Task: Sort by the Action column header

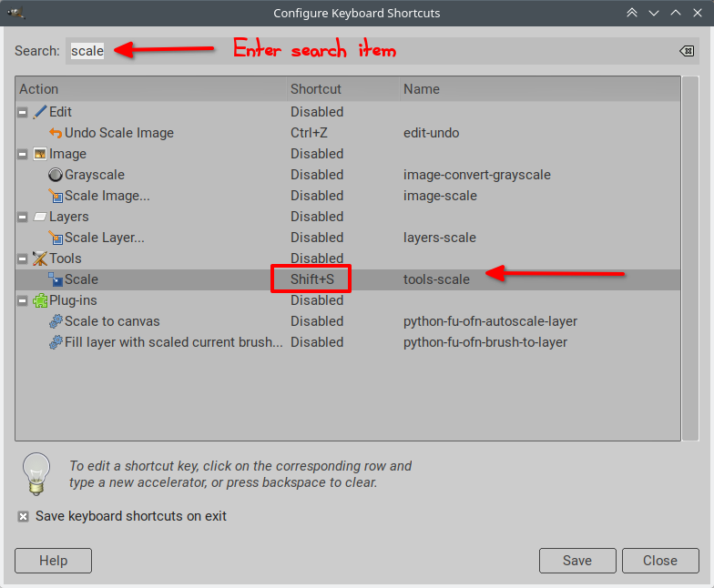Action: (x=151, y=89)
